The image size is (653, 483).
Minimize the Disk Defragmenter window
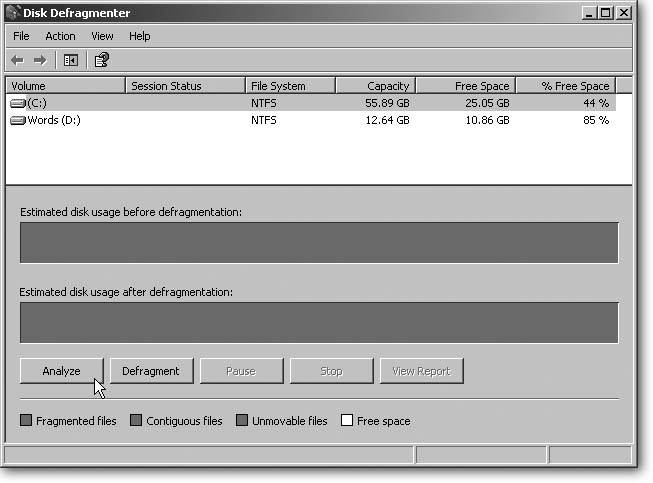[x=589, y=13]
